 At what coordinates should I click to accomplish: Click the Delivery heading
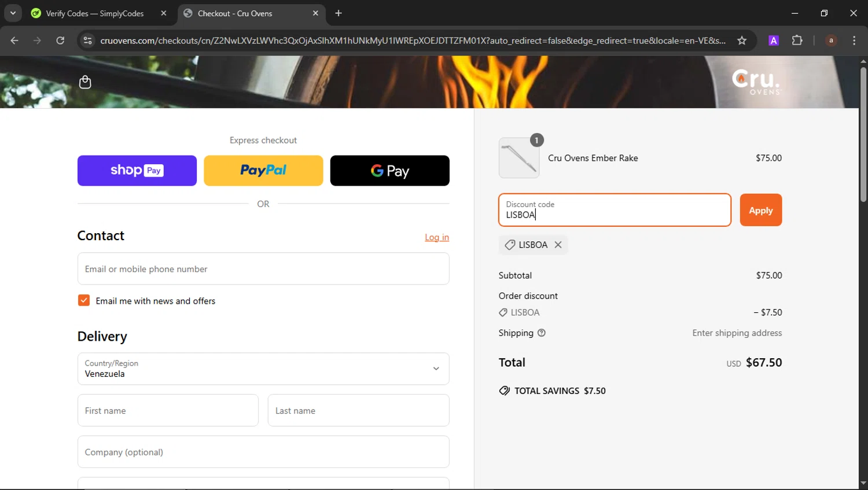102,337
